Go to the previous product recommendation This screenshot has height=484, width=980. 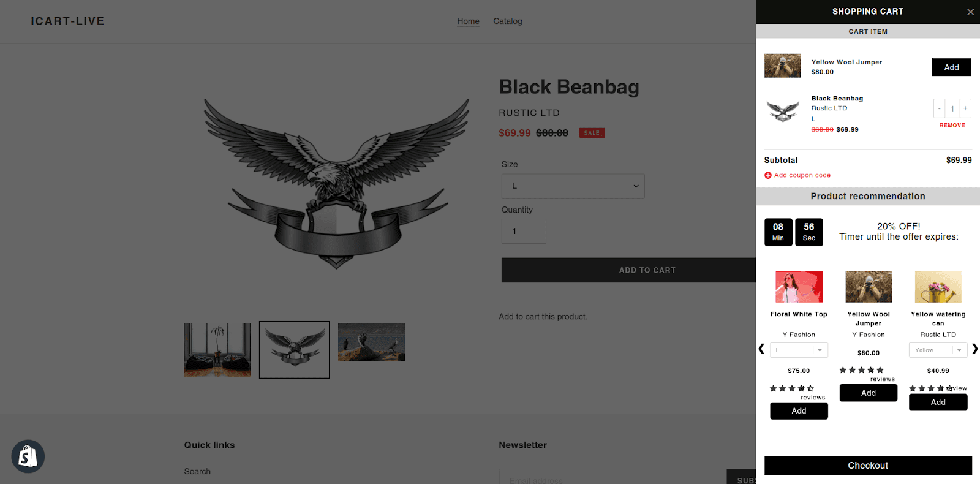(x=761, y=349)
